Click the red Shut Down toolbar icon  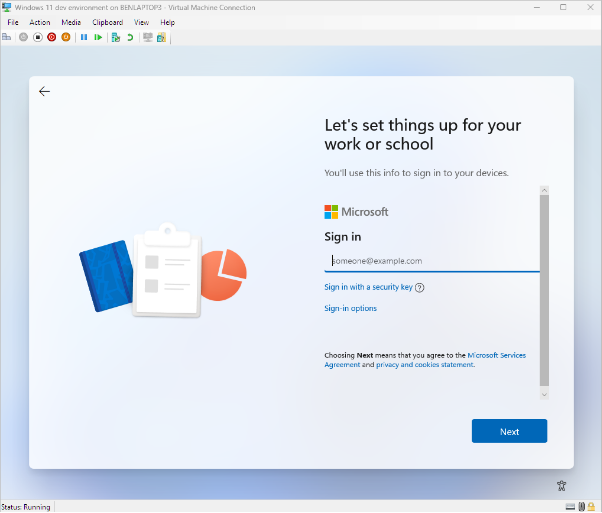(x=52, y=37)
